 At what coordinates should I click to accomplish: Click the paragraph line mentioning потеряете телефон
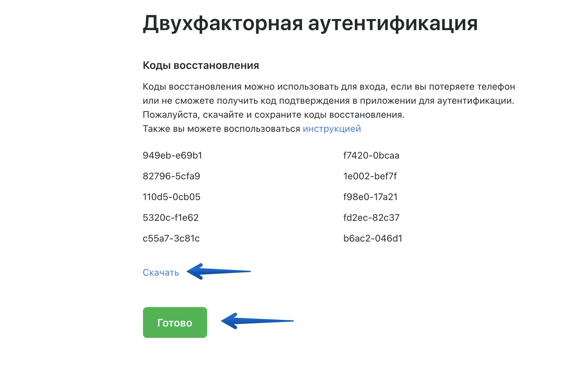point(329,87)
